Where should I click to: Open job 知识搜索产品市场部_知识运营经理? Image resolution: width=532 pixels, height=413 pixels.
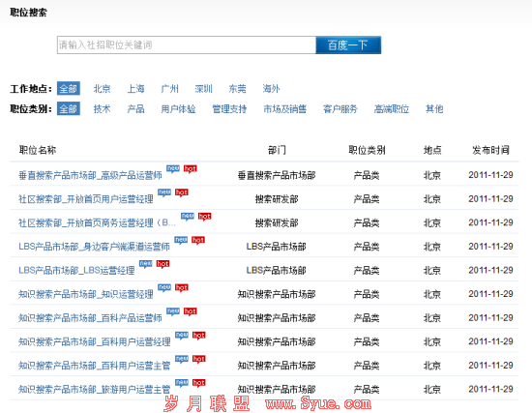click(86, 294)
